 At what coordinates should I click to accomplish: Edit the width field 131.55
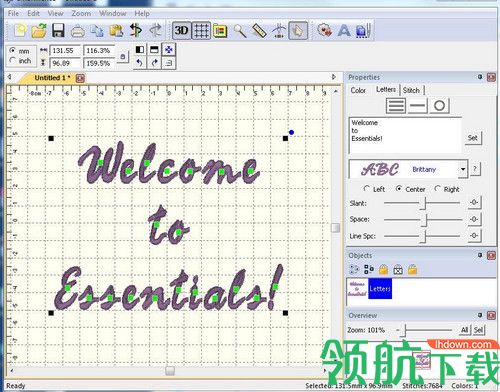(65, 51)
